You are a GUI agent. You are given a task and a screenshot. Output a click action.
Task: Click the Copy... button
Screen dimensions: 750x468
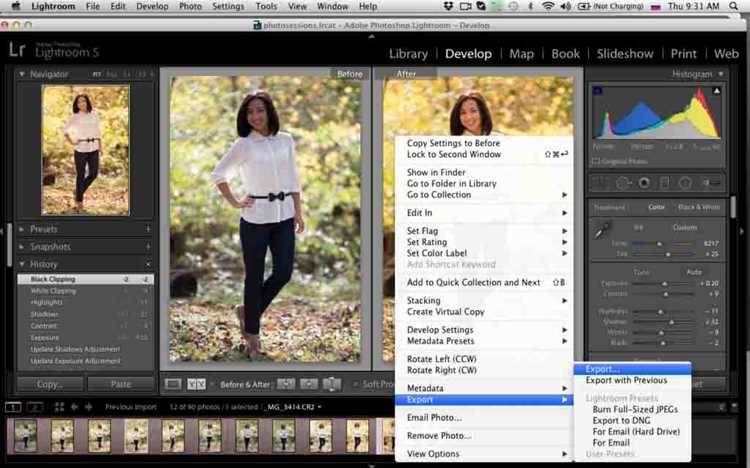[x=50, y=384]
